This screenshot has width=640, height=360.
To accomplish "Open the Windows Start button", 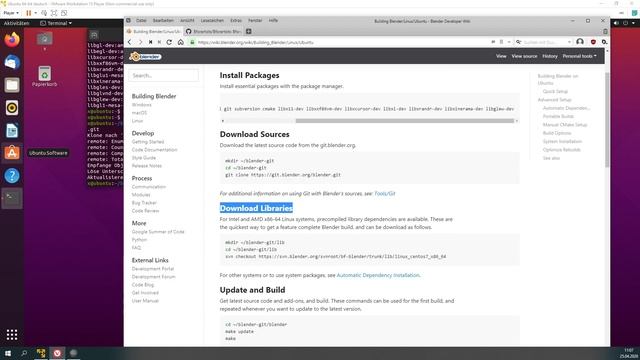I will (x=8, y=353).
